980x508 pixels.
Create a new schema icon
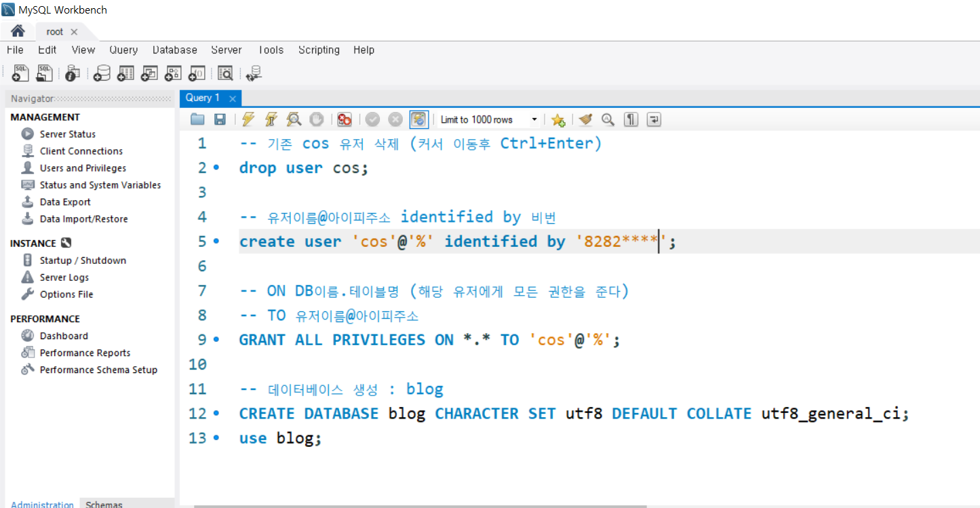click(x=102, y=73)
